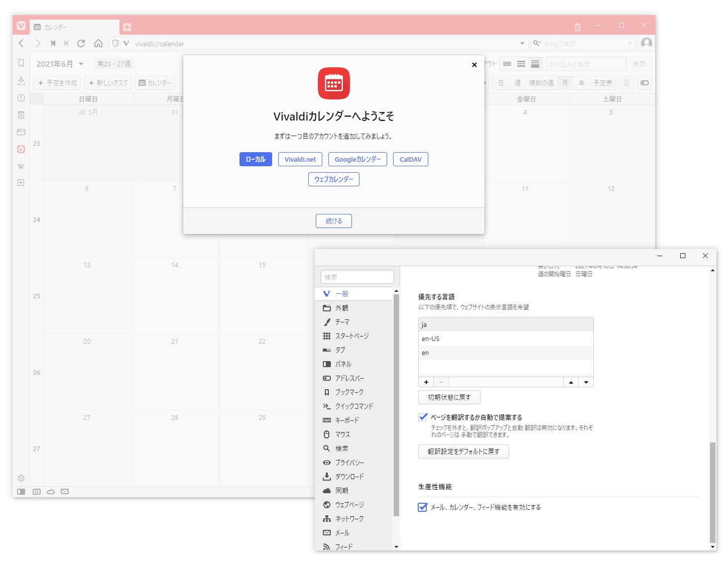The height and width of the screenshot is (563, 728).
Task: Click the tab tiling icon in the status bar
Action: tap(37, 492)
